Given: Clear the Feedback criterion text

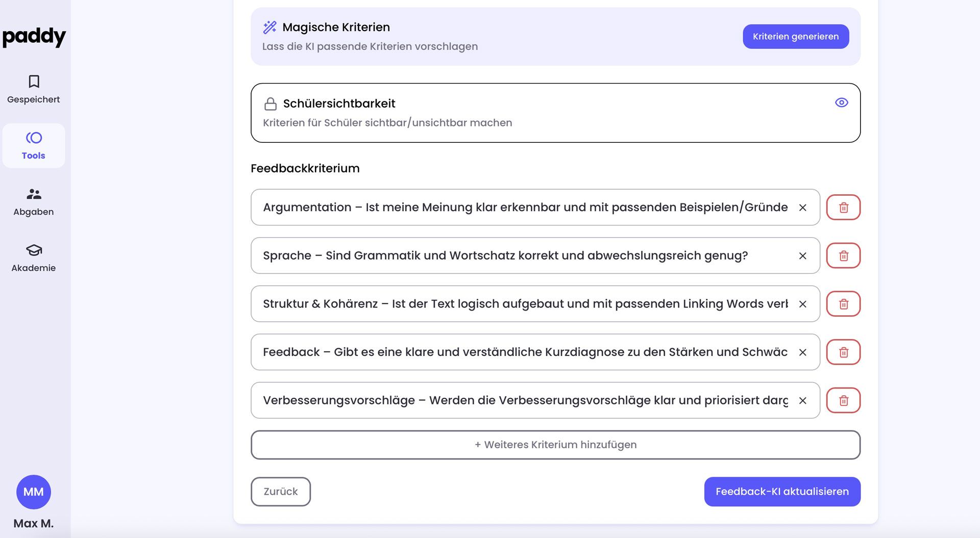Looking at the screenshot, I should (x=803, y=352).
